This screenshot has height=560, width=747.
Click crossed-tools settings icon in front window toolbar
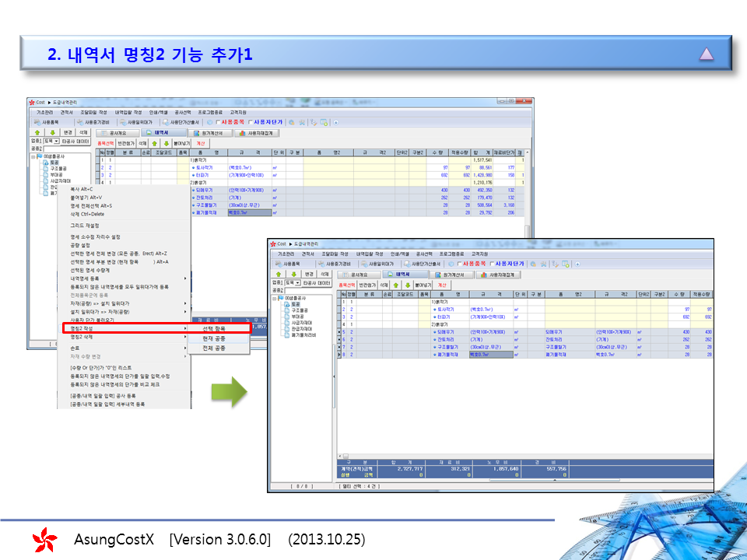543,264
